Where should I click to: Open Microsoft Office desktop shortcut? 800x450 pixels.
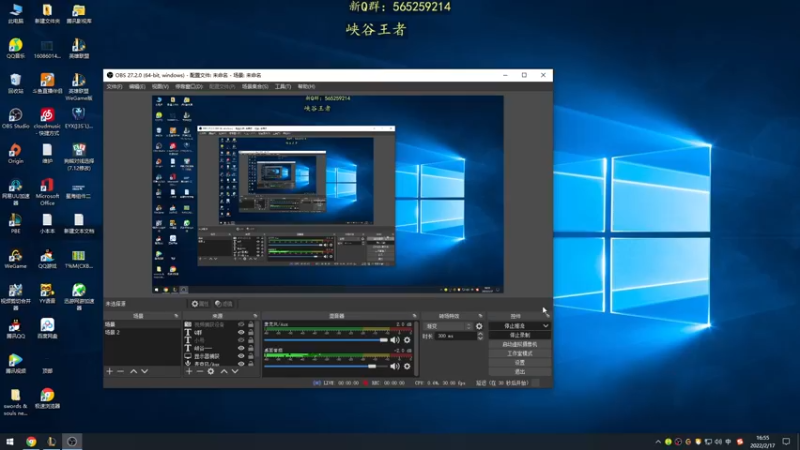47,192
